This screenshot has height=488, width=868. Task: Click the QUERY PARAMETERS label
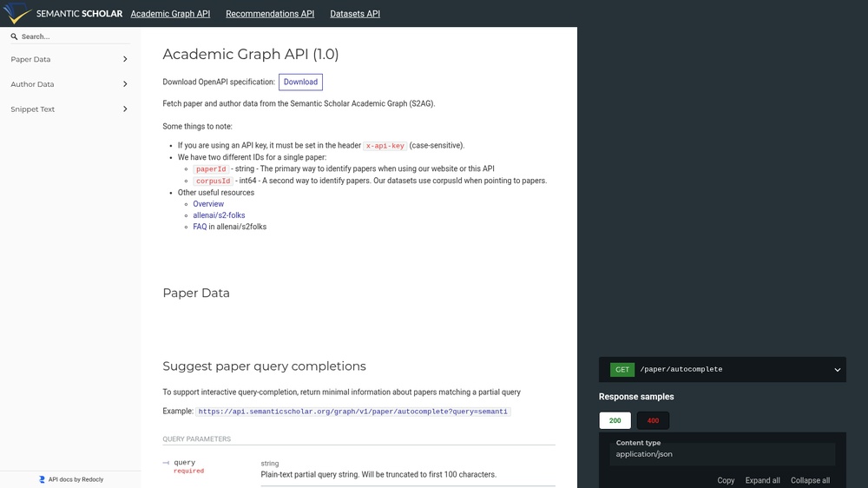[x=196, y=439]
